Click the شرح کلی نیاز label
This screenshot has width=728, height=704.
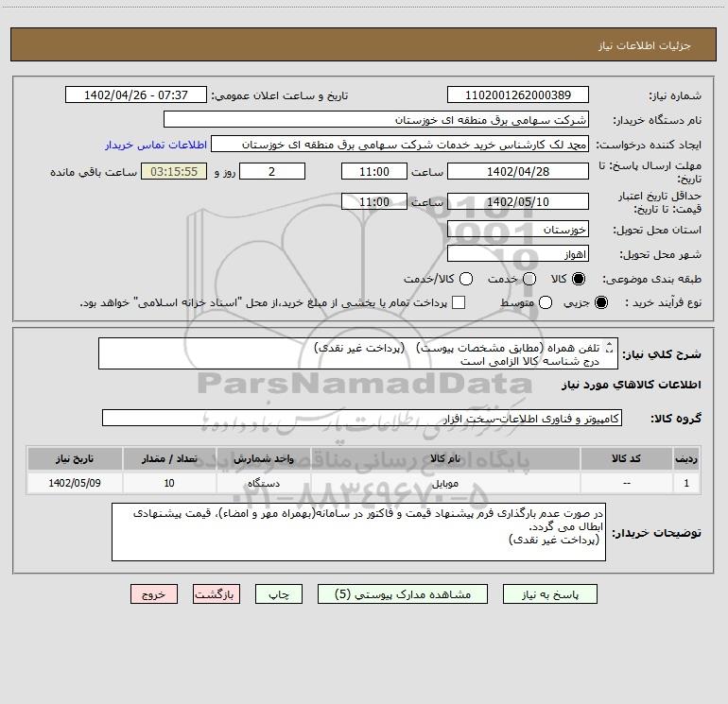(662, 354)
